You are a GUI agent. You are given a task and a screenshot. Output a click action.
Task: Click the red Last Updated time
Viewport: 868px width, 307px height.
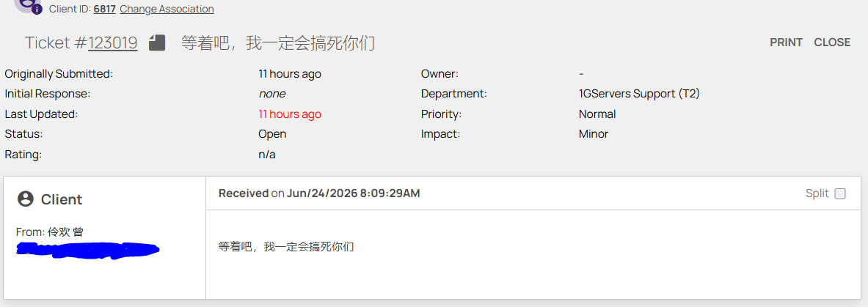coord(290,114)
